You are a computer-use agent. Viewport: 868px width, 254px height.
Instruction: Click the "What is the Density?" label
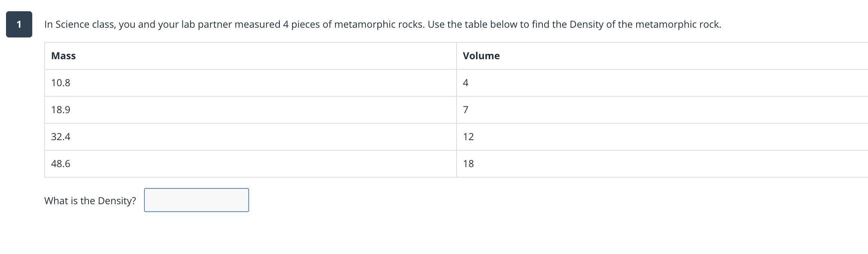(90, 201)
